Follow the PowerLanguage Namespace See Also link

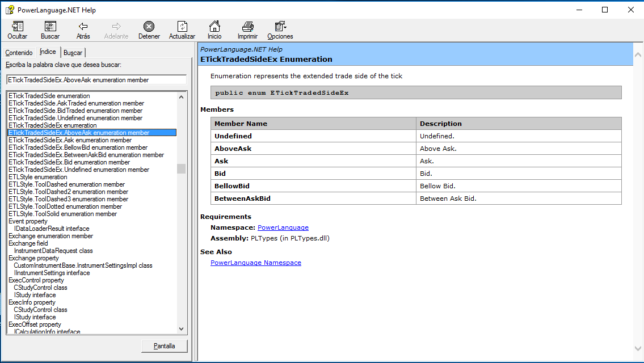tap(256, 263)
